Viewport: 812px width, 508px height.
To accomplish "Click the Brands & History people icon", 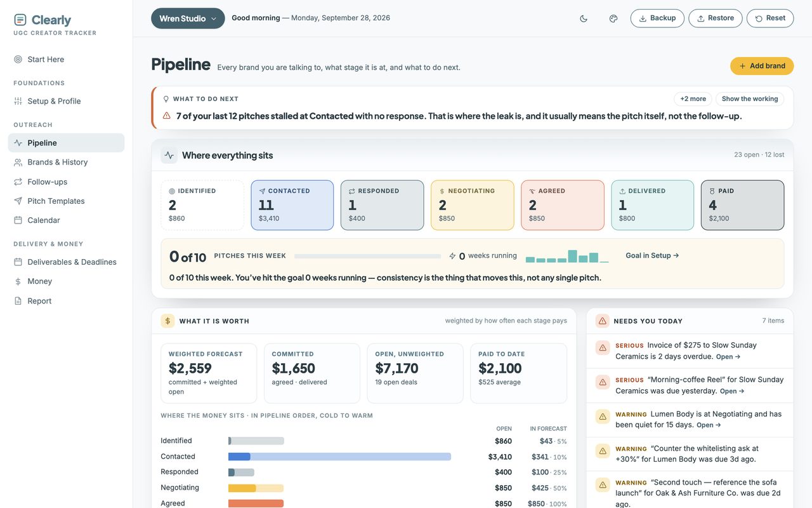I will tap(18, 162).
